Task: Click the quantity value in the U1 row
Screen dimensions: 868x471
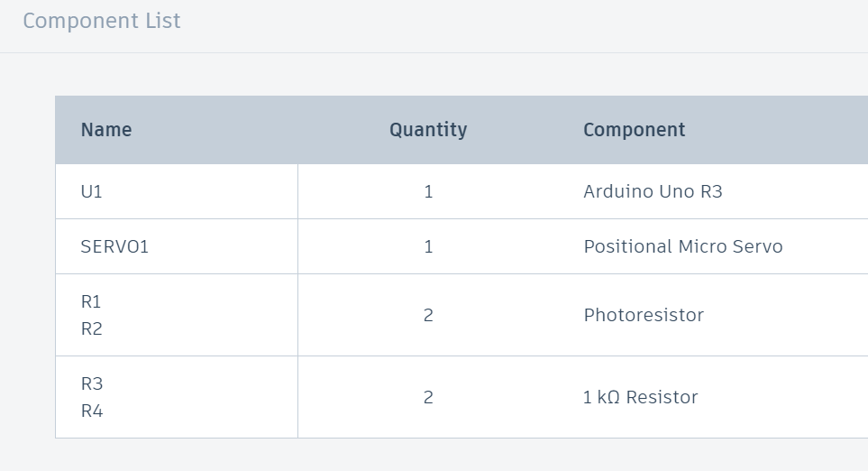Action: (x=428, y=191)
